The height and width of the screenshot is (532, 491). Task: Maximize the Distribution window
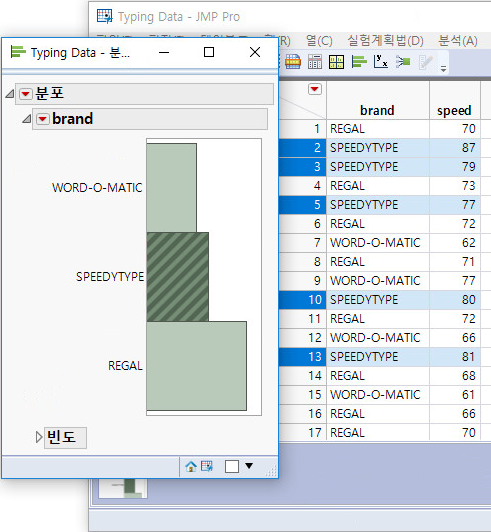click(209, 52)
